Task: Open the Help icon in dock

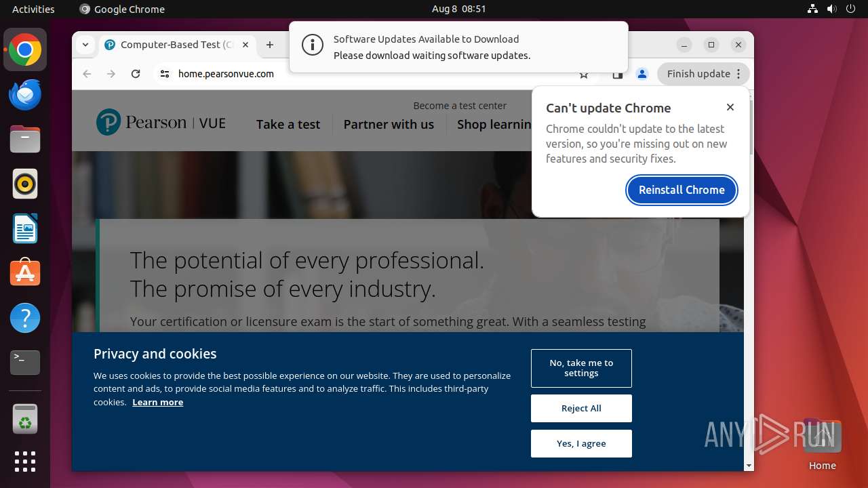Action: [25, 318]
